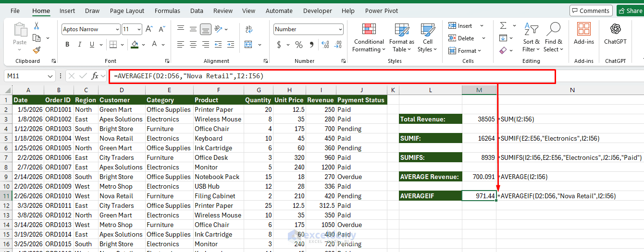Viewport: 644px width, 252px height.
Task: Click the Increase Decimal icon
Action: point(324,45)
